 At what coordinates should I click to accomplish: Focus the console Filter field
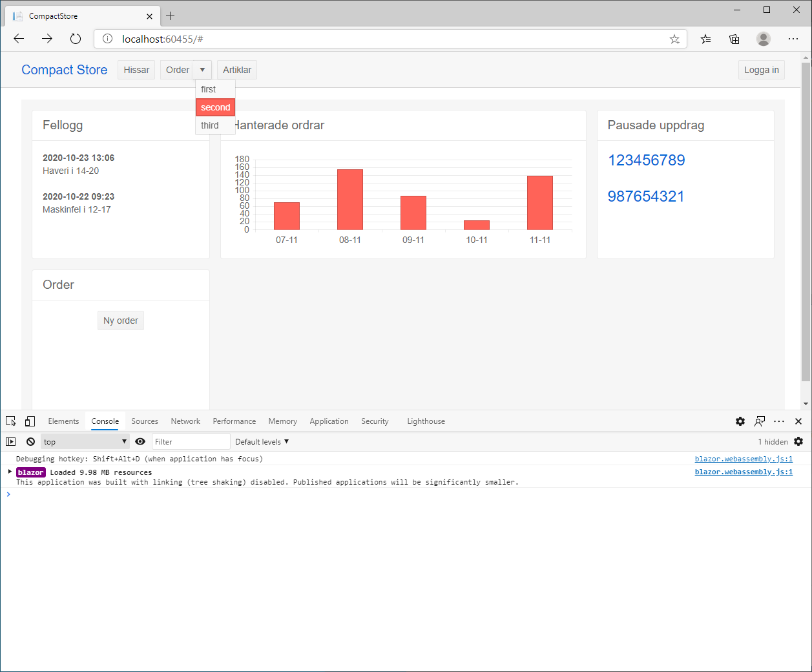point(191,442)
